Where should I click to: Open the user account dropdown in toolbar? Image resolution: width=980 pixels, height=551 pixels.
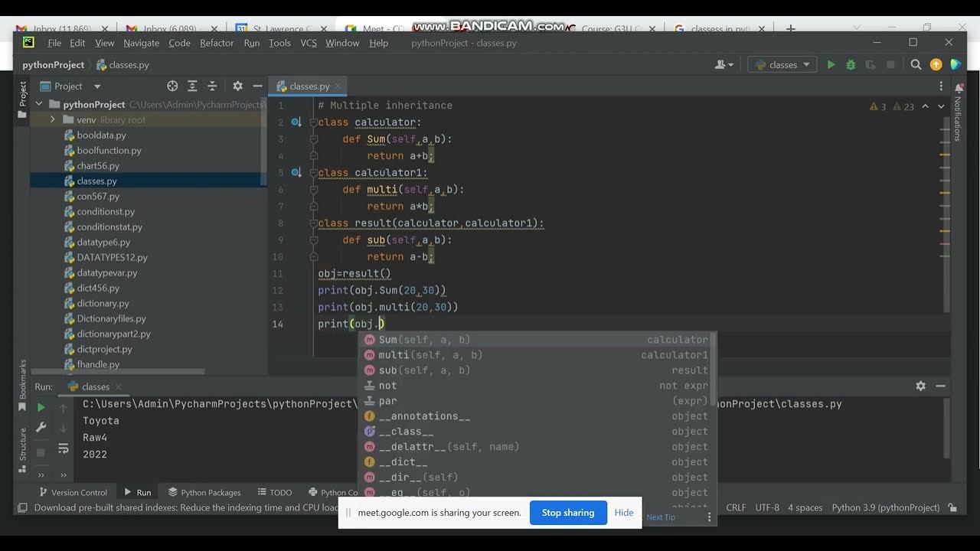coord(724,65)
